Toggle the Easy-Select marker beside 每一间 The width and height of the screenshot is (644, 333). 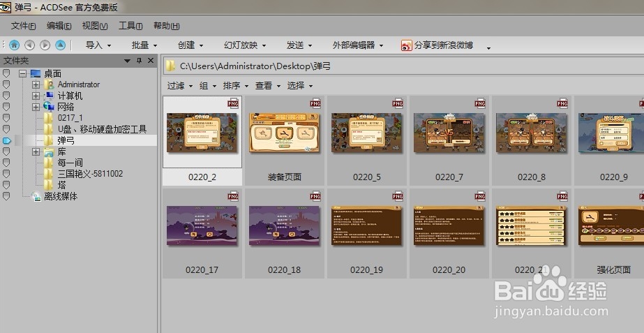pyautogui.click(x=6, y=163)
